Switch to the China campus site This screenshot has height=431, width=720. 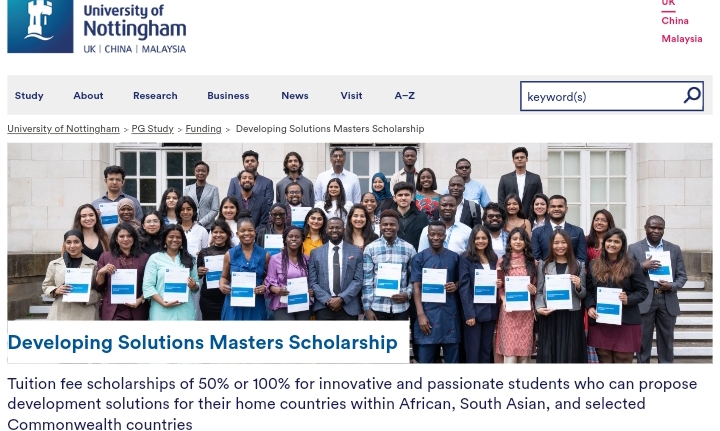pos(674,21)
